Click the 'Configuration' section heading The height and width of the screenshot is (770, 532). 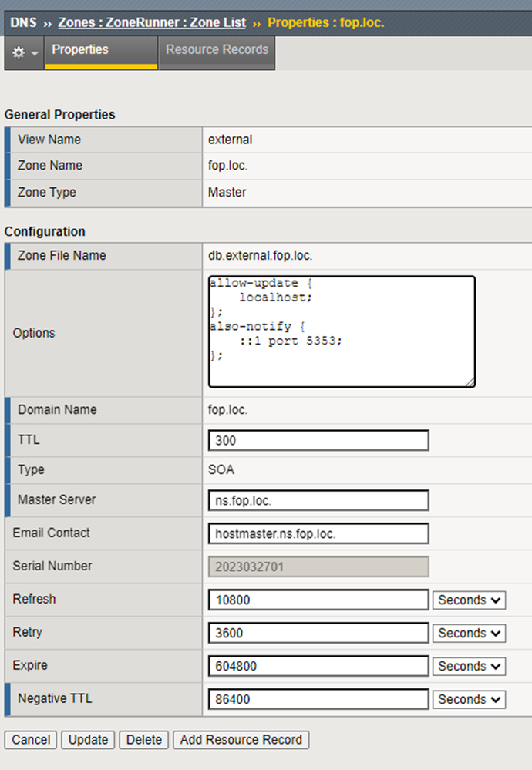coord(45,231)
